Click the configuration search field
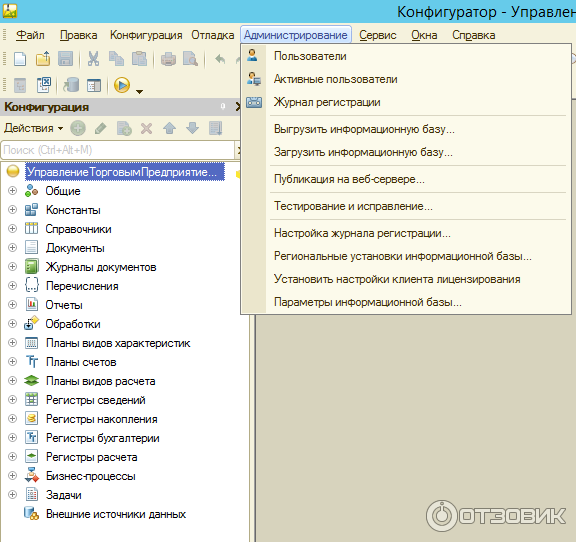This screenshot has height=542, width=576. click(x=118, y=150)
